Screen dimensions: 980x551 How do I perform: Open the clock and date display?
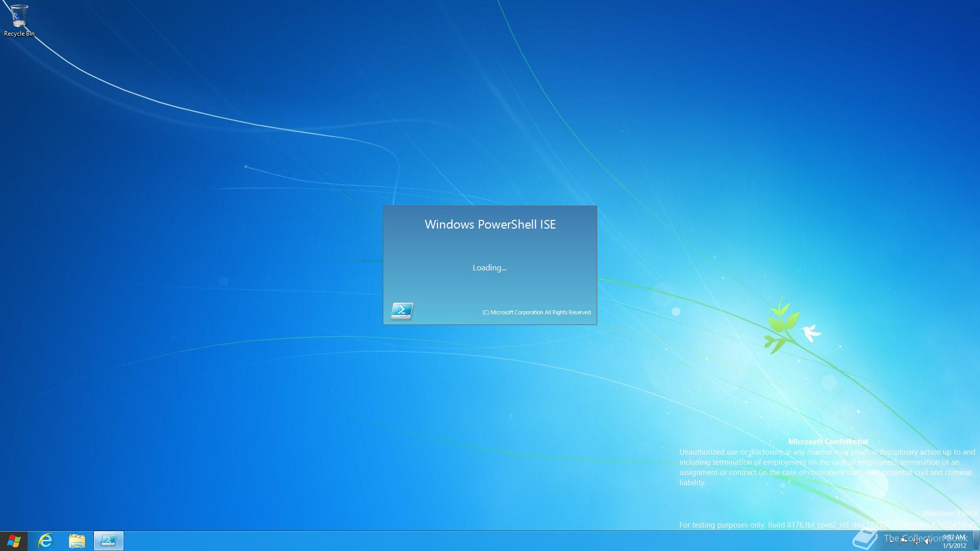954,541
